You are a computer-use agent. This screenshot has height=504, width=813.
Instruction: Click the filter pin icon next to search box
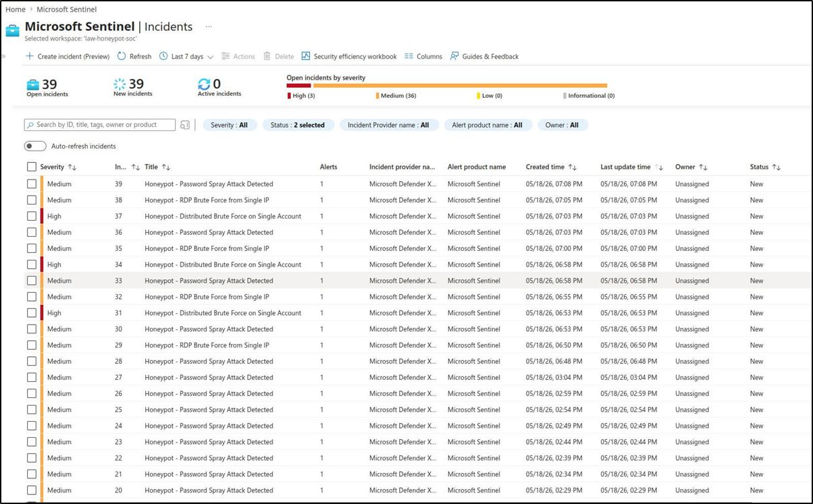tap(185, 125)
